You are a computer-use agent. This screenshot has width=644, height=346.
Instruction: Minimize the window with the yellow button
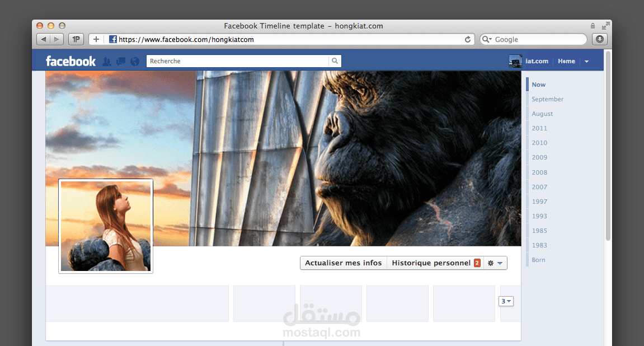coord(51,26)
